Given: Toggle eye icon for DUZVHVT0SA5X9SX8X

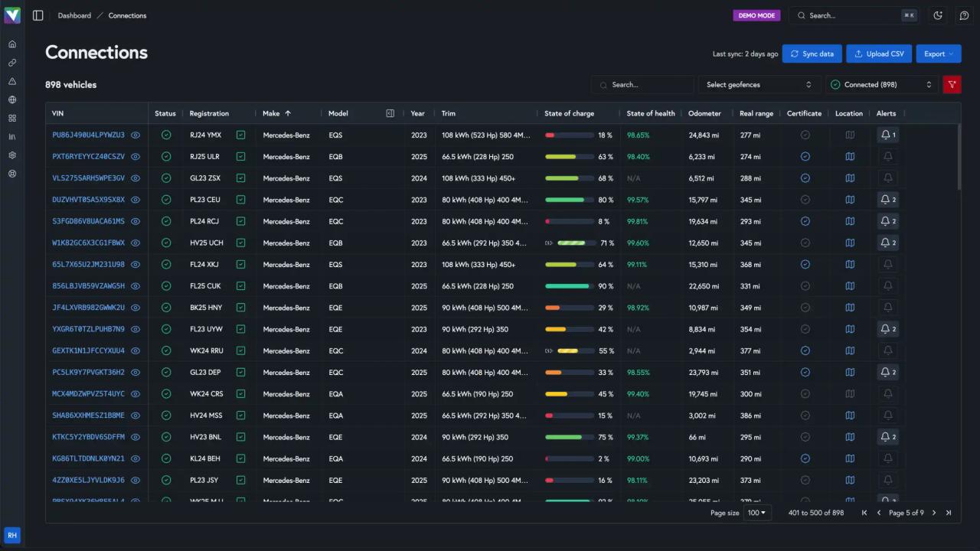Looking at the screenshot, I should coord(136,200).
